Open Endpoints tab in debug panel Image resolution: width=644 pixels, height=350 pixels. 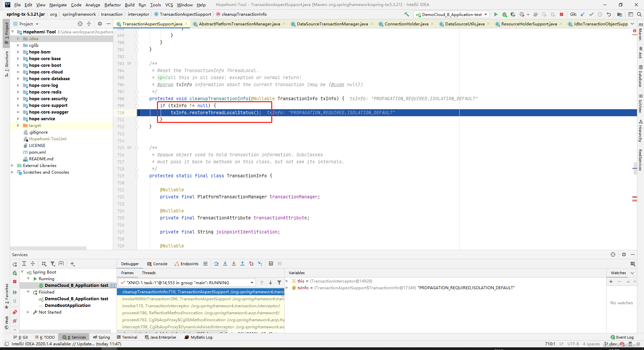[x=186, y=264]
